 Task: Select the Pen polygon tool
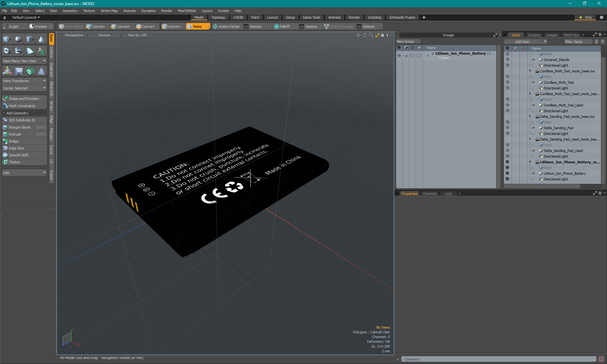(x=30, y=51)
